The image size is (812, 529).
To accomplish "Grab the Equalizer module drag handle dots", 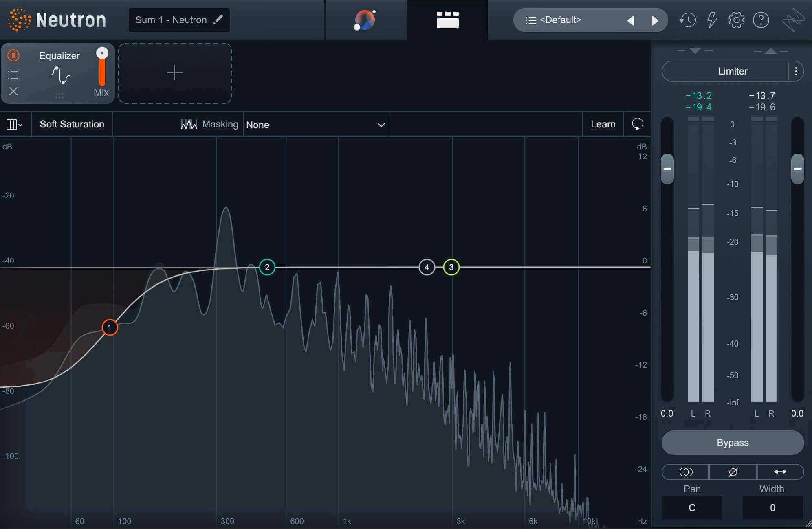I will pyautogui.click(x=59, y=96).
